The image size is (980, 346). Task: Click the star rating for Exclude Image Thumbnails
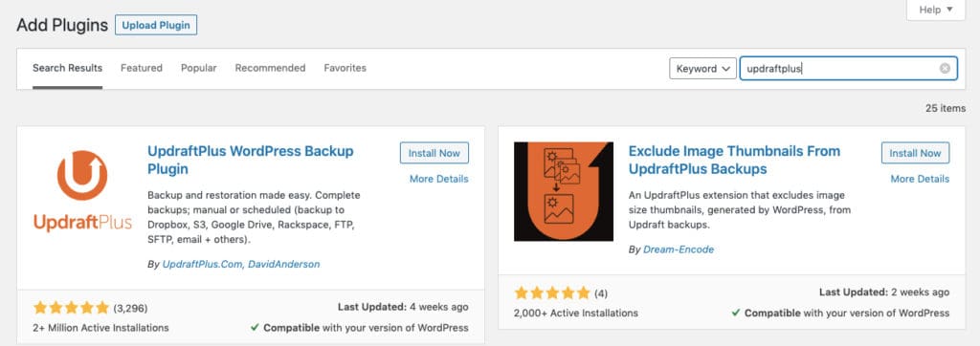(552, 292)
